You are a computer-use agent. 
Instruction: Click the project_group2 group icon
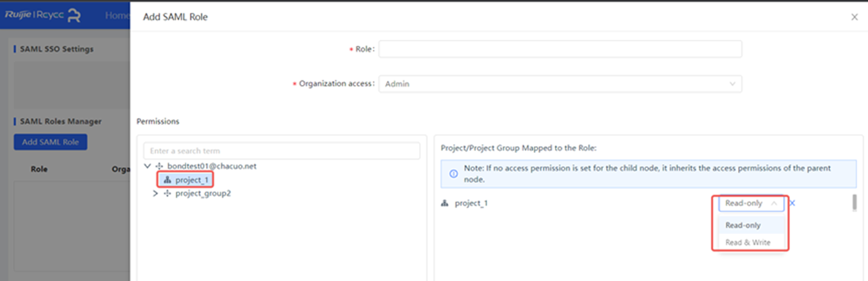pyautogui.click(x=168, y=194)
